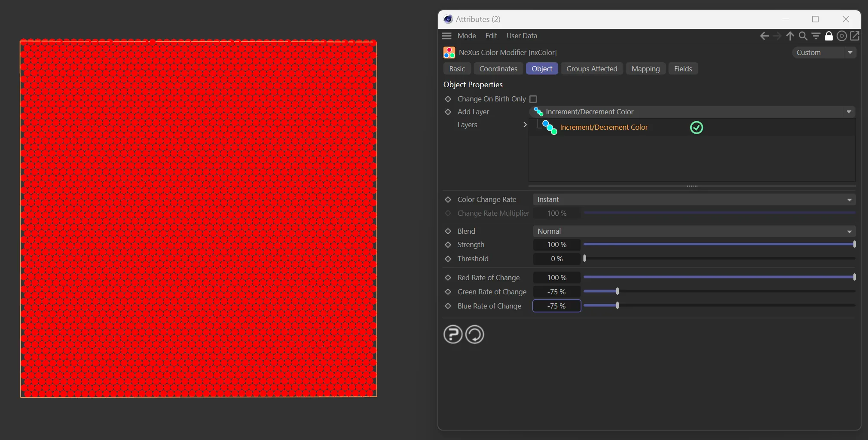Open the Color Change Rate dropdown

point(694,199)
